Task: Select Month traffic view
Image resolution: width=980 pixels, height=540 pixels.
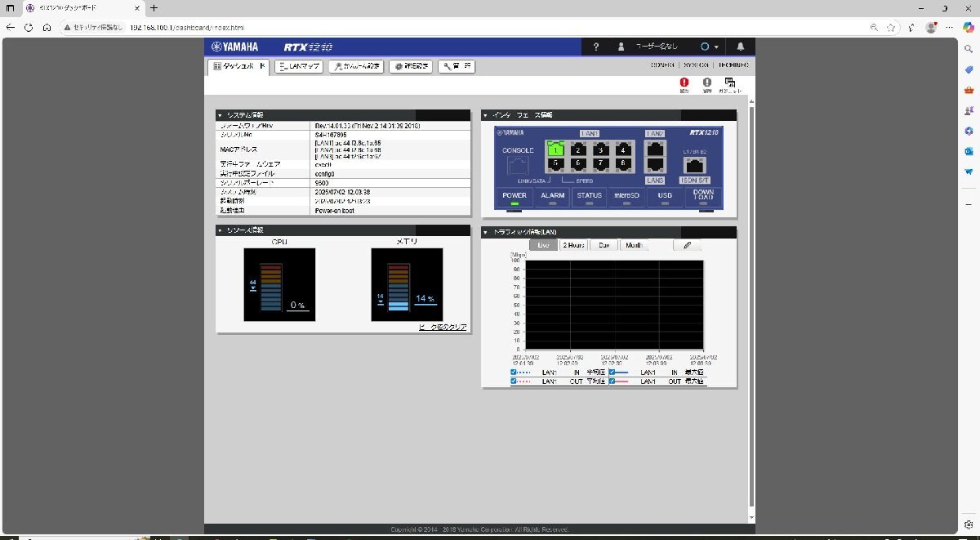Action: 634,245
